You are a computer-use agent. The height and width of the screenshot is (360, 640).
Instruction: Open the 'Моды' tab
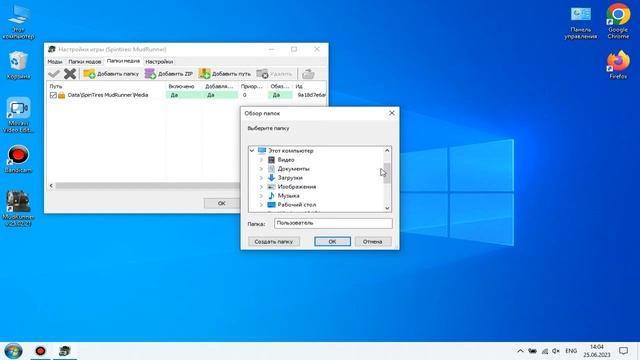(55, 62)
